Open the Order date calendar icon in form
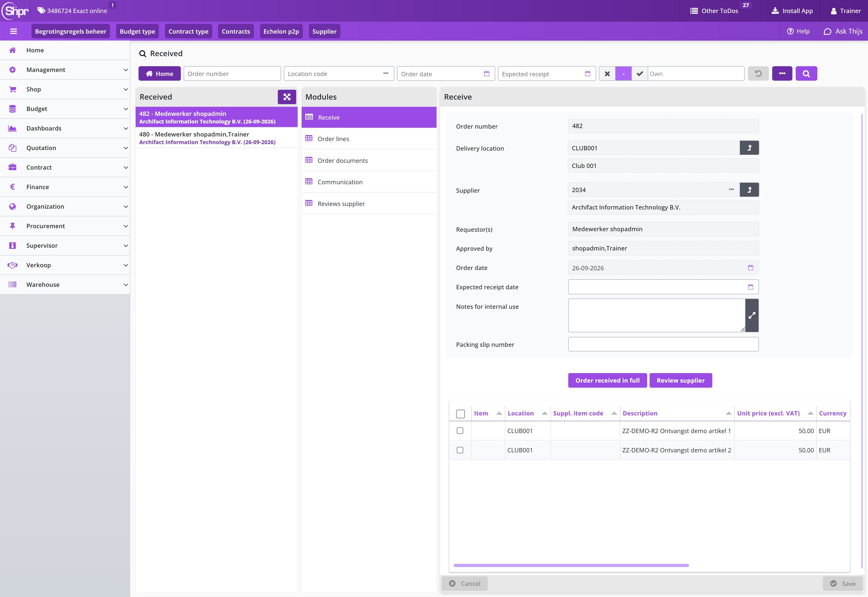Screen dimensions: 868x597 click(750, 268)
